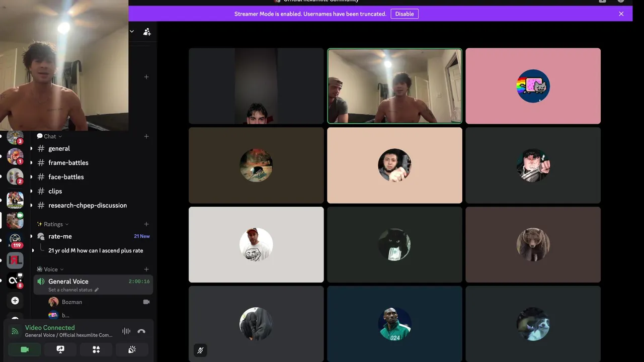Click the webcam overlay preview
The height and width of the screenshot is (362, 644).
pyautogui.click(x=64, y=65)
